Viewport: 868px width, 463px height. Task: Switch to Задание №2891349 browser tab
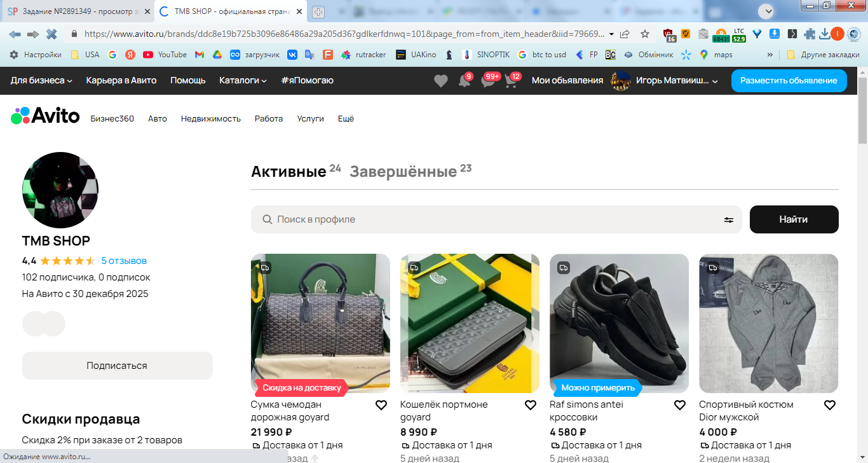coord(78,11)
